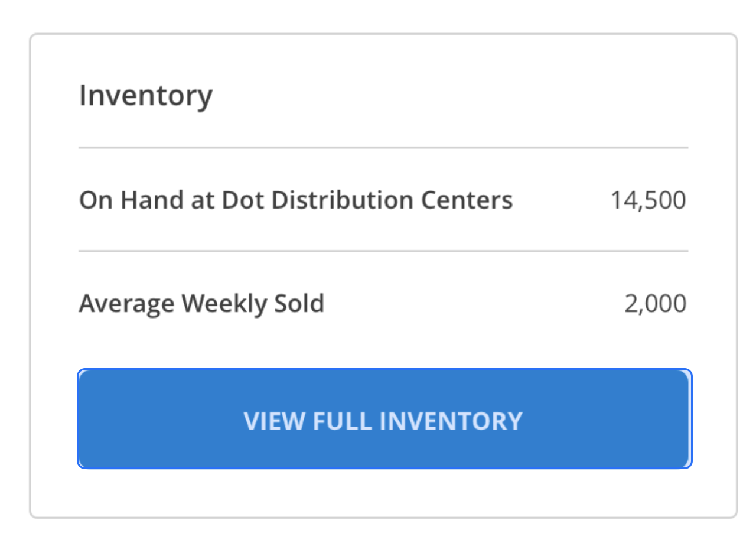
Task: Click the word On starting the on-hand row
Action: click(x=96, y=200)
